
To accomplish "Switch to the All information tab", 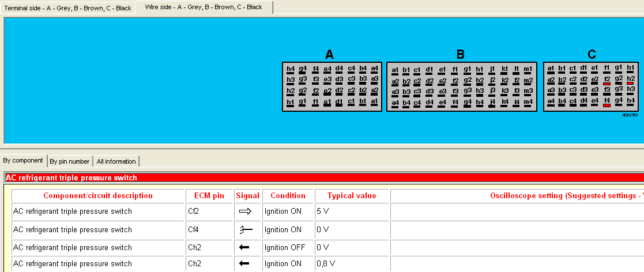I will 116,161.
